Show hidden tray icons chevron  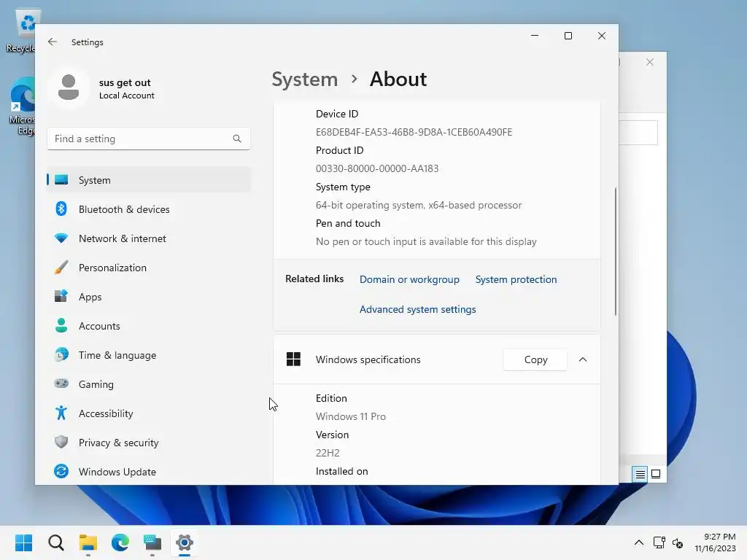(x=639, y=542)
